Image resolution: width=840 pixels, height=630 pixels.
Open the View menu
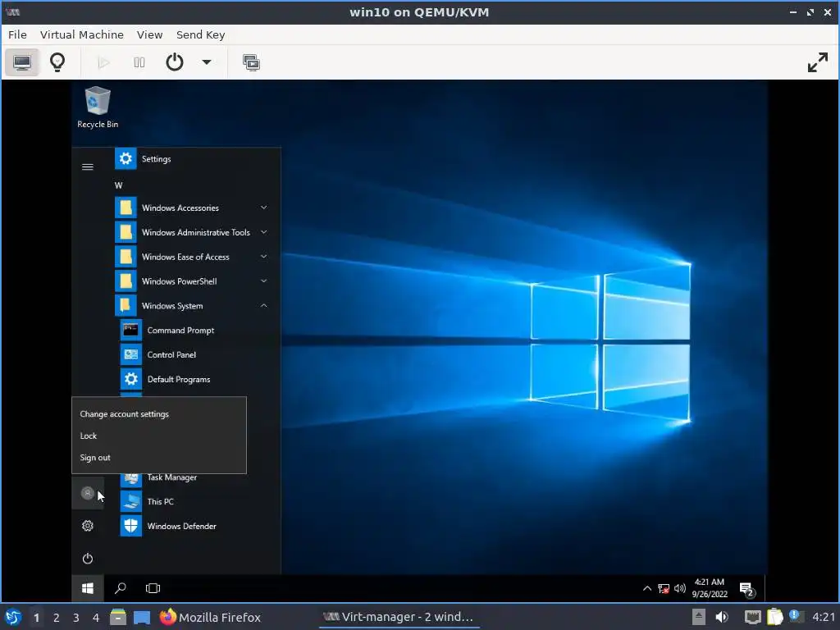(x=149, y=34)
